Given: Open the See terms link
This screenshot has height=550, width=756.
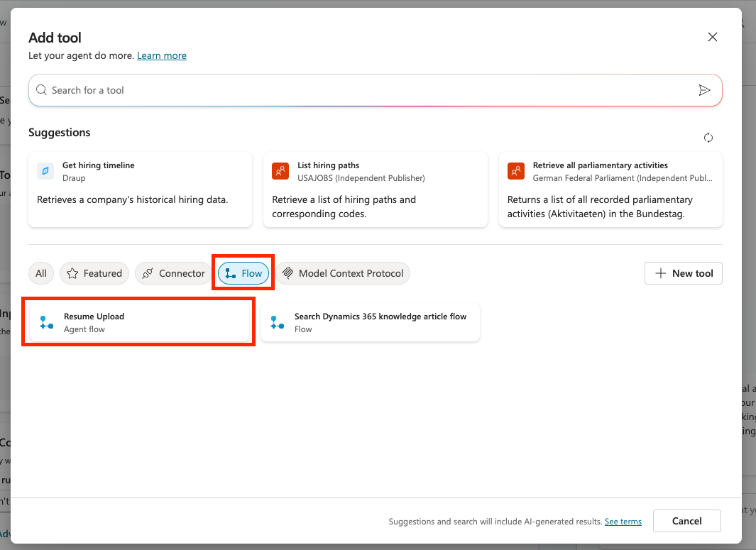Looking at the screenshot, I should tap(623, 522).
